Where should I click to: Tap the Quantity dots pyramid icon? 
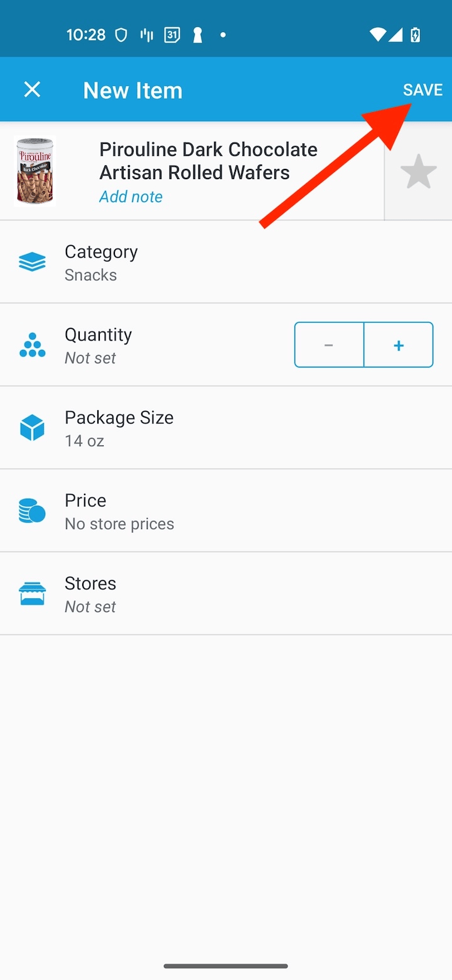coord(32,345)
